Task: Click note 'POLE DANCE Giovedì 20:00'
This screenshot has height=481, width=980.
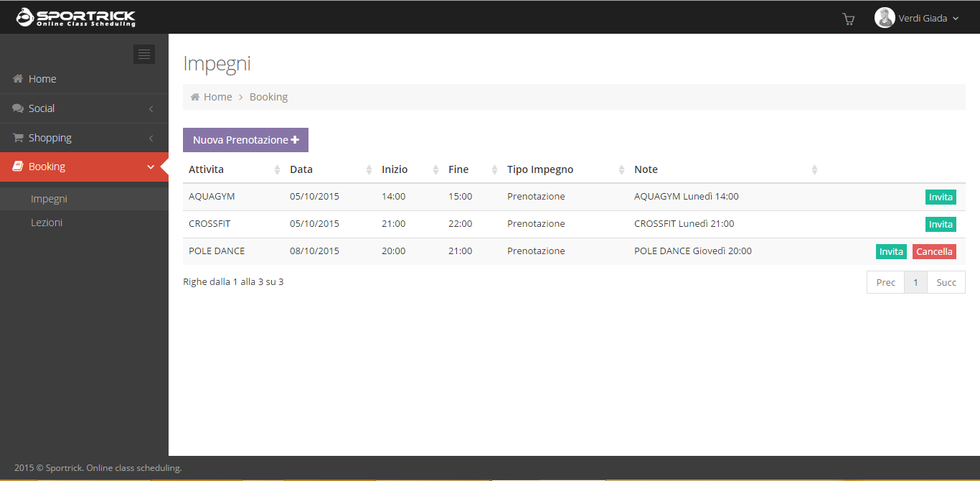Action: pos(693,251)
